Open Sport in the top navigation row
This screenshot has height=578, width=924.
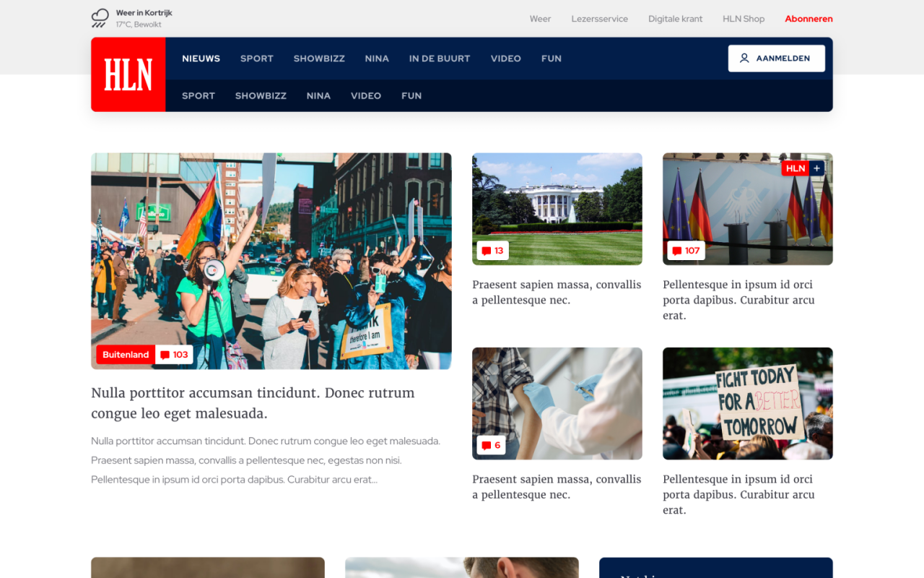tap(257, 59)
